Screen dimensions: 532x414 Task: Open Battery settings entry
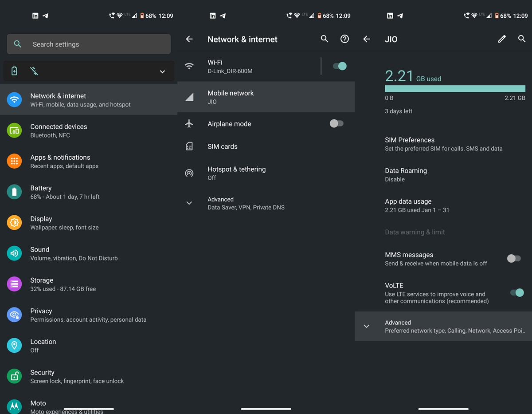tap(89, 192)
